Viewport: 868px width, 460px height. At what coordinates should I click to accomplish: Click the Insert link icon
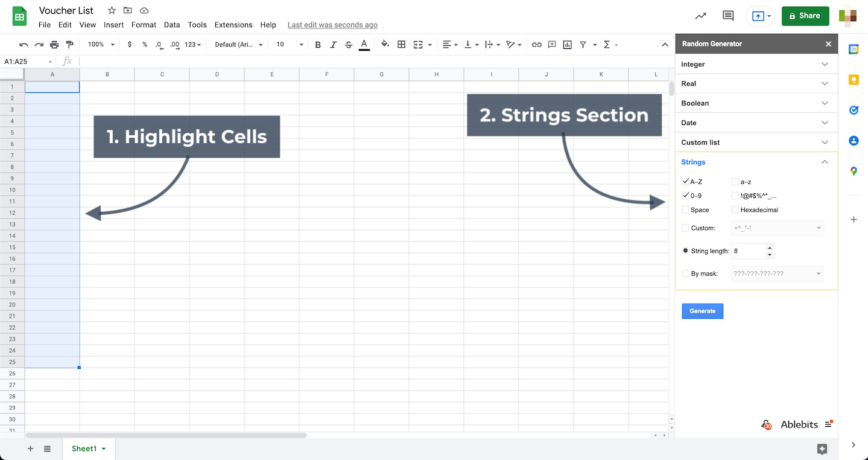pos(536,45)
